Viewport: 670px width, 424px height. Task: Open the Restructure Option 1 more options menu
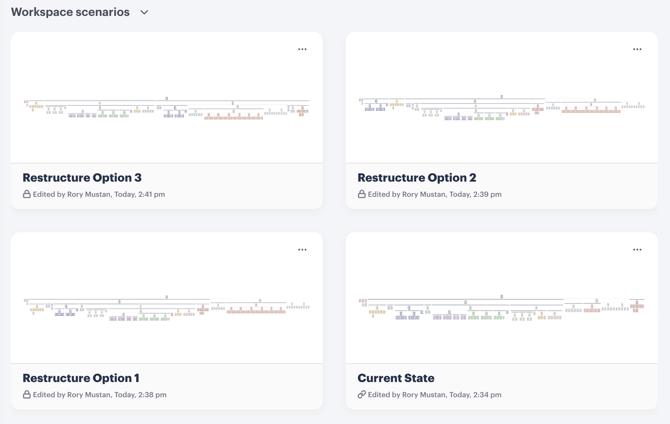[x=302, y=250]
